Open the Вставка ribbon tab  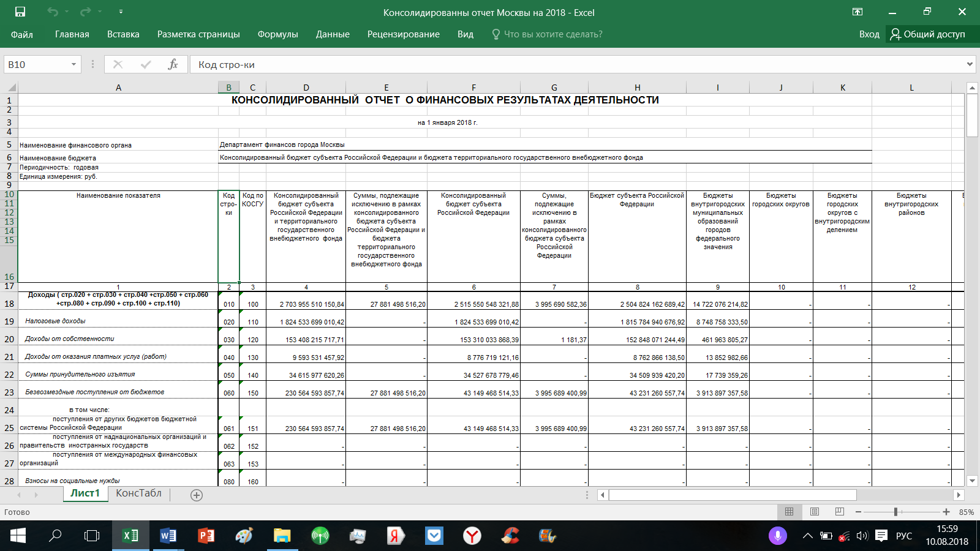tap(123, 34)
